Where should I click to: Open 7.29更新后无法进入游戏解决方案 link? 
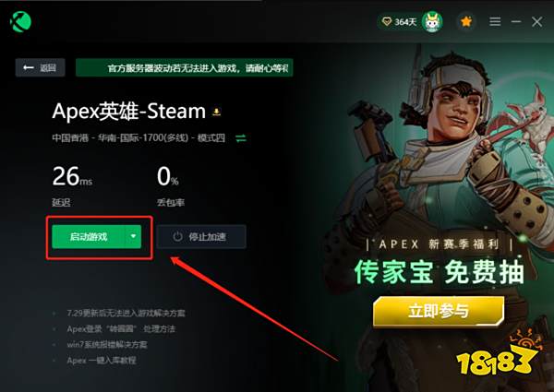point(126,313)
